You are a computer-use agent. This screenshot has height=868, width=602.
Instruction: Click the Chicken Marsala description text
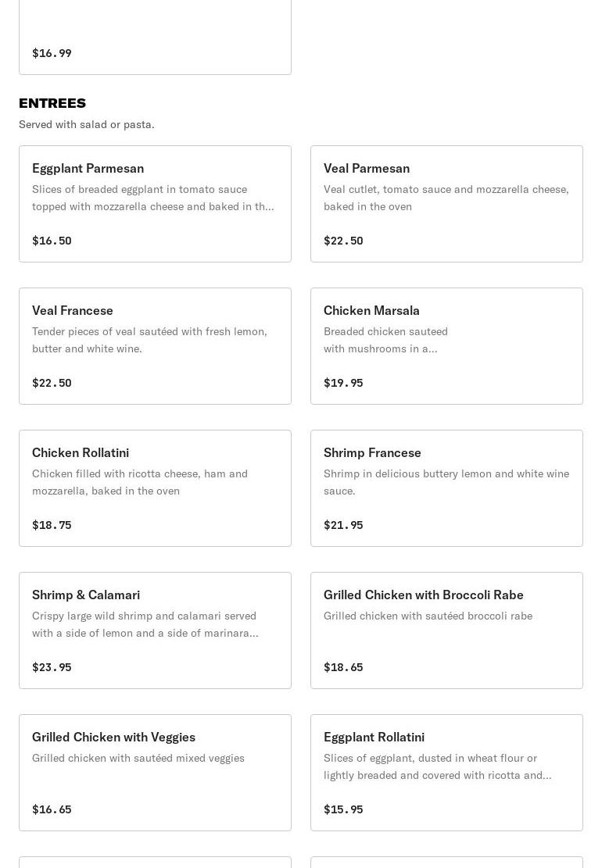click(386, 340)
